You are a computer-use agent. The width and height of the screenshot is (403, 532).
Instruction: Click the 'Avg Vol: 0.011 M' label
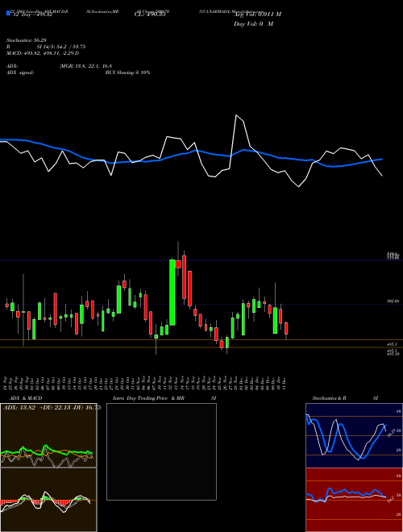pyautogui.click(x=257, y=15)
